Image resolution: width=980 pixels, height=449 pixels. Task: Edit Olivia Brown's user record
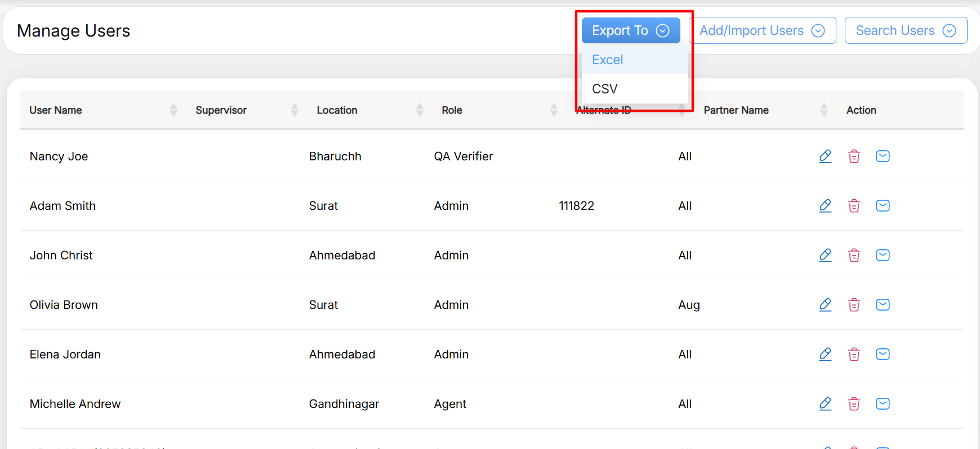pyautogui.click(x=825, y=304)
